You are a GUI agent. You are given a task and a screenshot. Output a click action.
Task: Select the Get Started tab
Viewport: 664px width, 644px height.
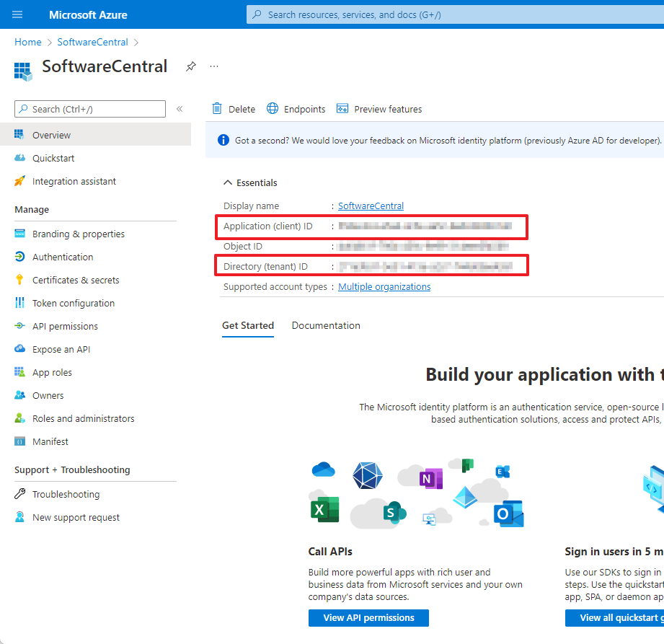pos(248,325)
